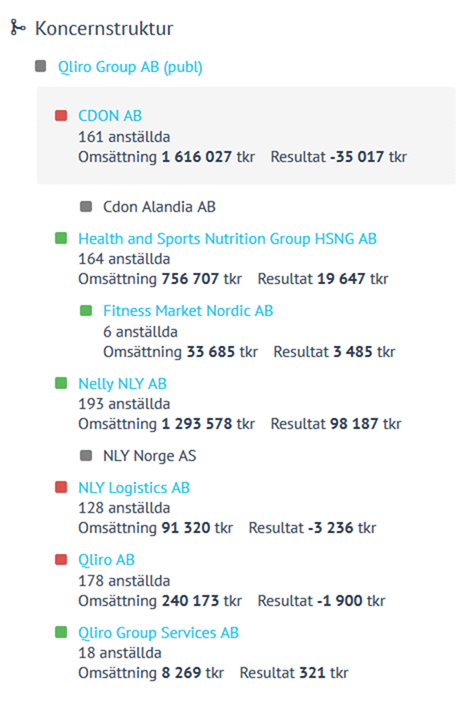Open the Nelly NLY AB company page
The height and width of the screenshot is (707, 456).
point(122,384)
